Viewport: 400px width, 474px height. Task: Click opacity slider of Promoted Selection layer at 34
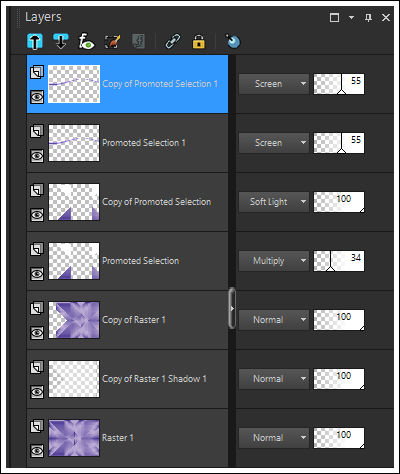point(339,261)
